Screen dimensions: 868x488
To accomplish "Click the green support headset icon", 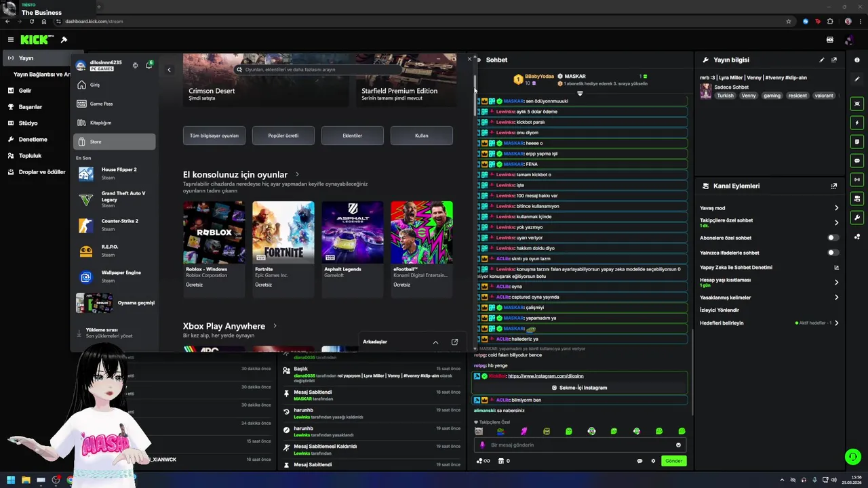I will tap(852, 457).
